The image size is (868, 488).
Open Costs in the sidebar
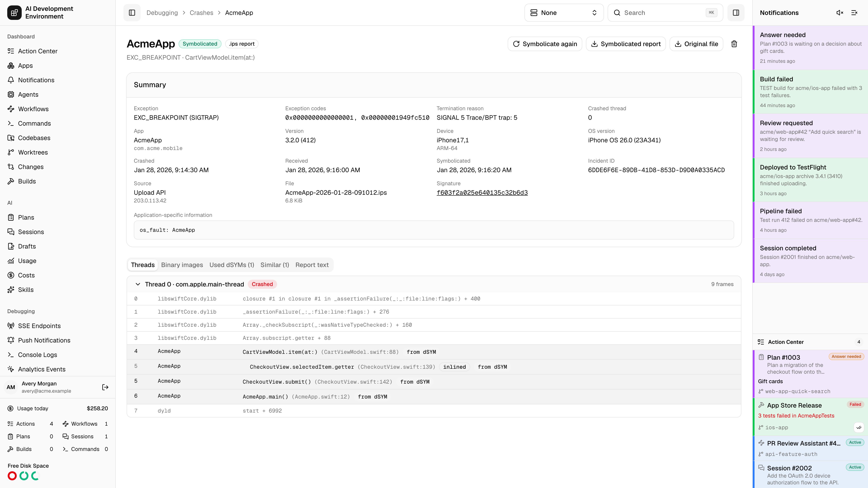coord(58,275)
